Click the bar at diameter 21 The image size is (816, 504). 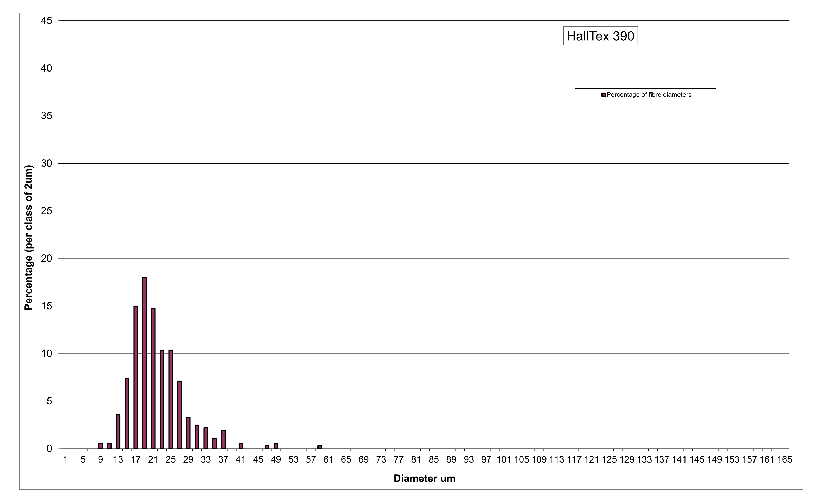(x=153, y=379)
